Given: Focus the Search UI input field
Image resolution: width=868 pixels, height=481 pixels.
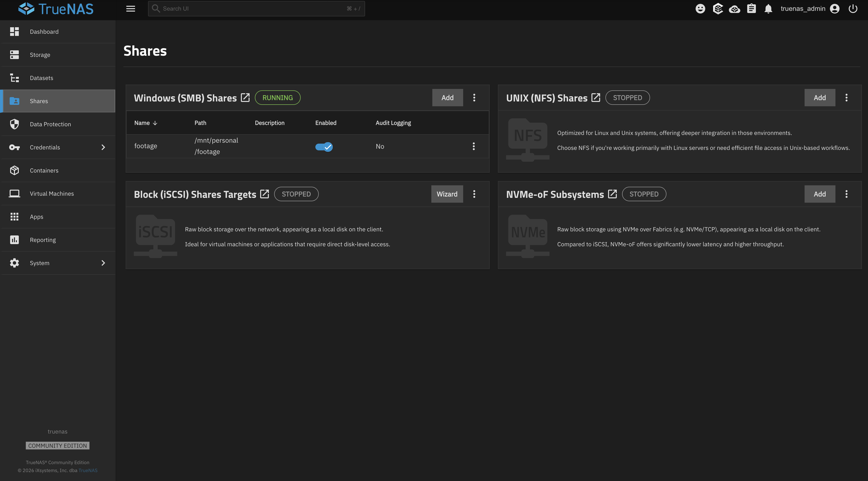Looking at the screenshot, I should (x=257, y=9).
